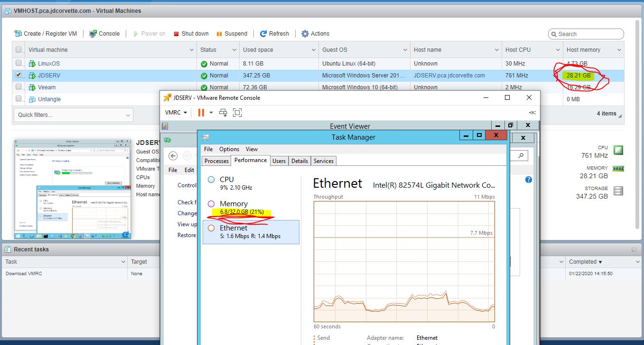Open Task Manager's Options menu
The width and height of the screenshot is (644, 345).
(x=229, y=149)
